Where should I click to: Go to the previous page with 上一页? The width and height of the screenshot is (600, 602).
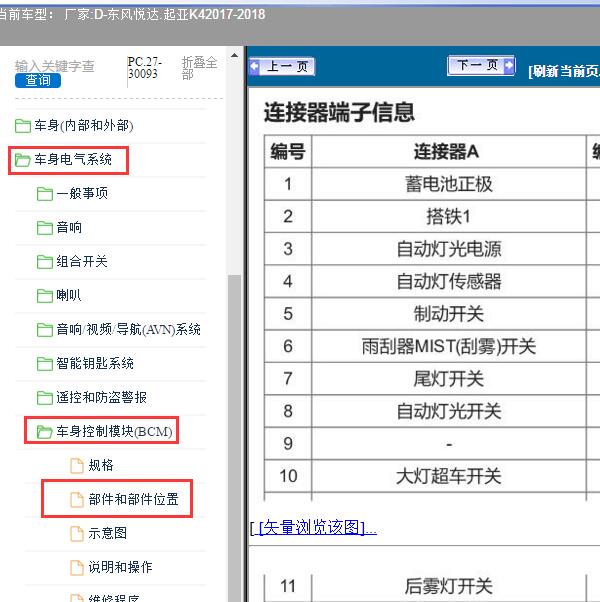pos(282,66)
